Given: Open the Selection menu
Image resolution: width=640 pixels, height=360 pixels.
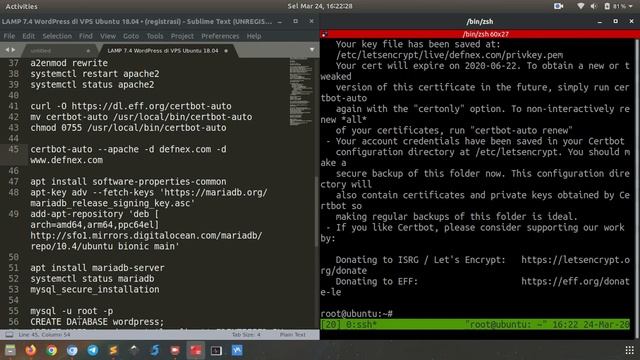Looking at the screenshot, I should click(57, 36).
